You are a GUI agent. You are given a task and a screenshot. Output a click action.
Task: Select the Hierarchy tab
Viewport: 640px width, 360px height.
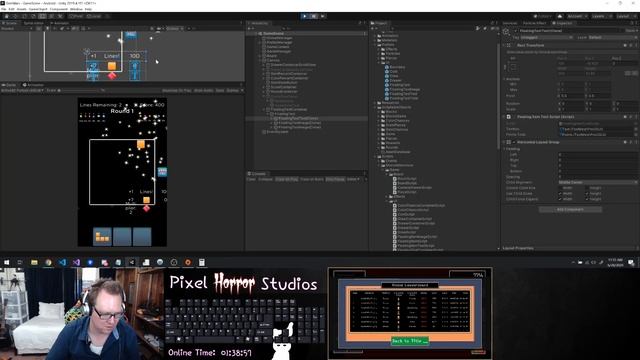tap(259, 23)
